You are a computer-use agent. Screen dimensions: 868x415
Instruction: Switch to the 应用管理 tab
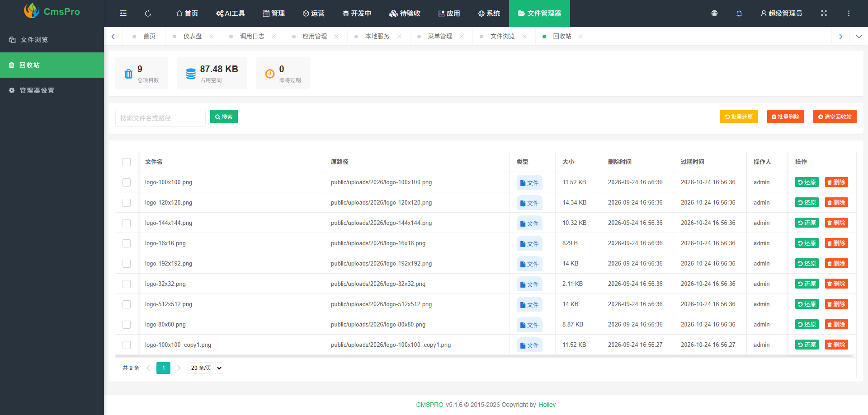click(315, 37)
